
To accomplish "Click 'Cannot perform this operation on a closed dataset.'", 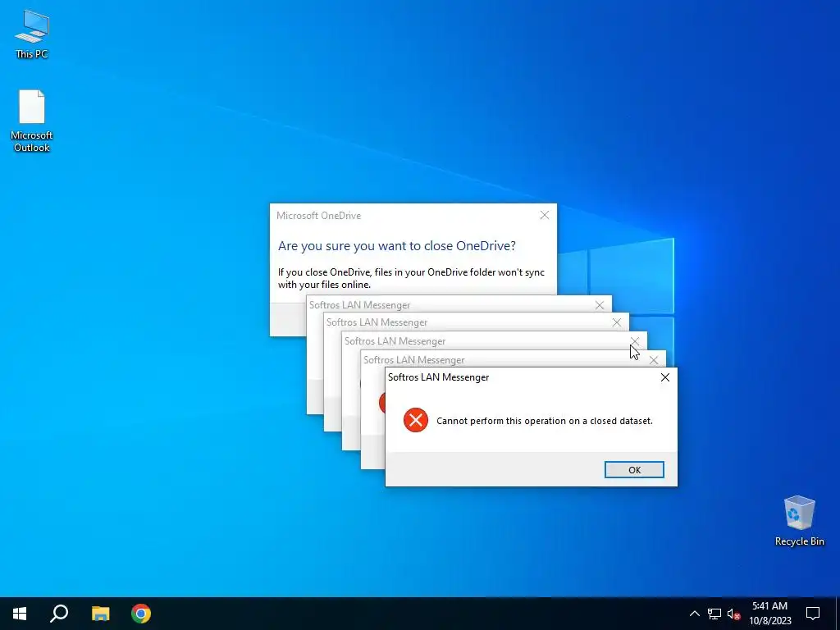I will [545, 421].
